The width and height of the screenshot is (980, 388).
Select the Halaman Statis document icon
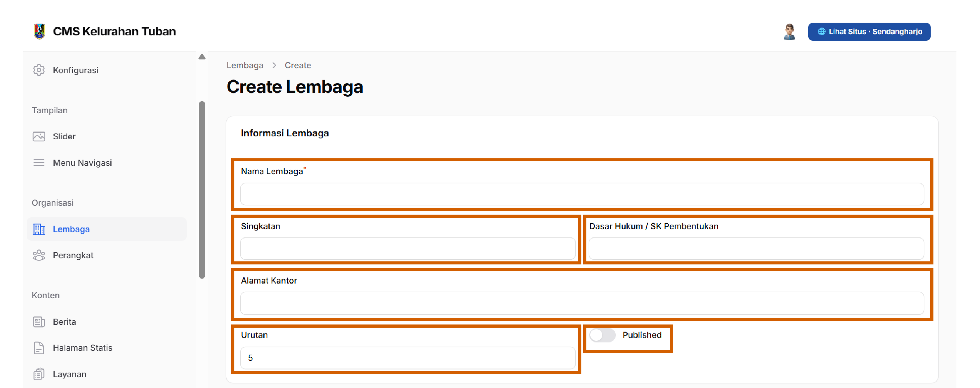39,348
